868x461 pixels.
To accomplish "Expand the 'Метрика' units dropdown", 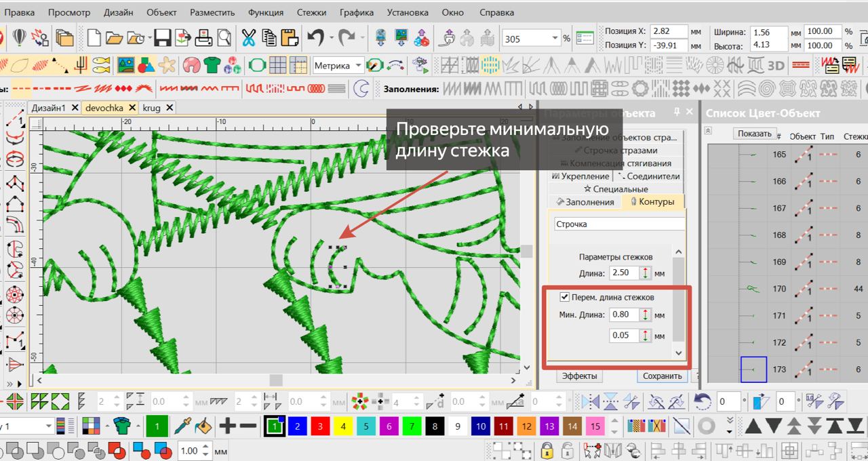I will (358, 66).
